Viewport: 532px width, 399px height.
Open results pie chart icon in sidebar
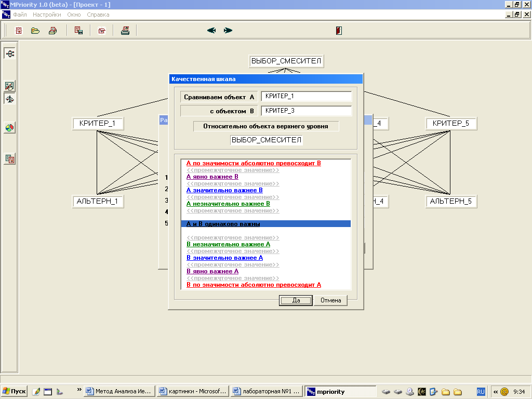pos(10,128)
